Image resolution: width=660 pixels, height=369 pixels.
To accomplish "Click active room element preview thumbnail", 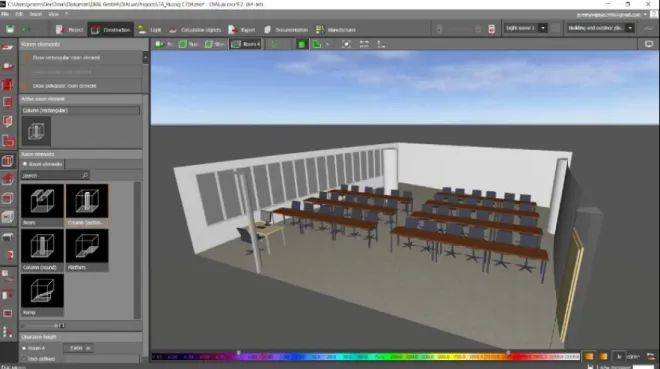I will point(36,131).
